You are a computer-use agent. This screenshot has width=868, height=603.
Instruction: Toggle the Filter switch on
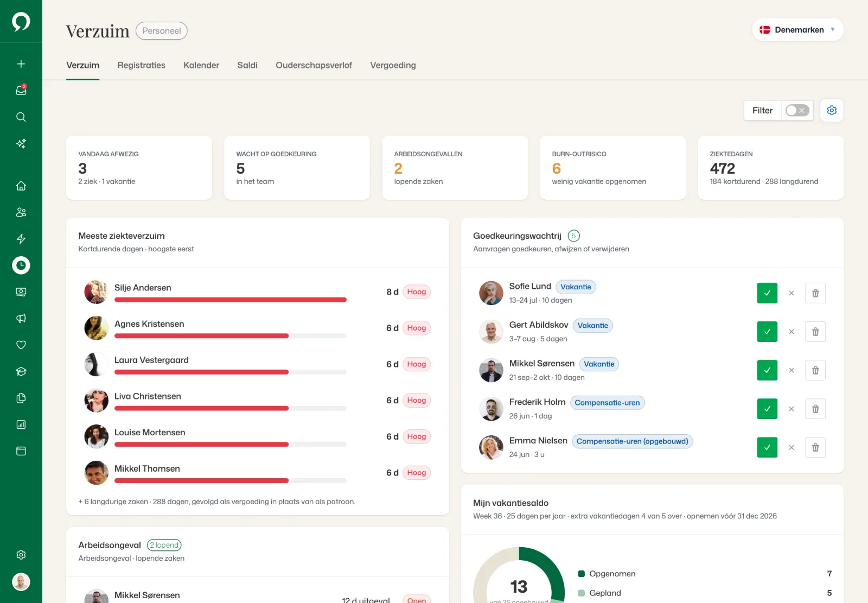[x=797, y=110]
